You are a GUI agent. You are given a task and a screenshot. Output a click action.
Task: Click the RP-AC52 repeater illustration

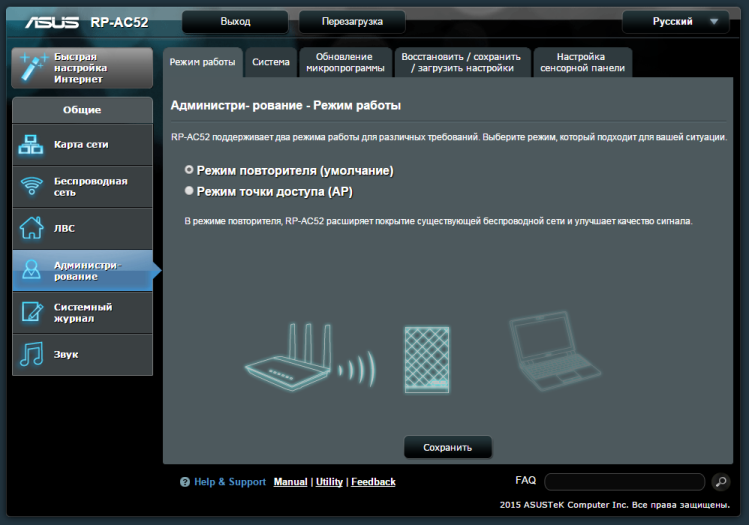tap(427, 360)
